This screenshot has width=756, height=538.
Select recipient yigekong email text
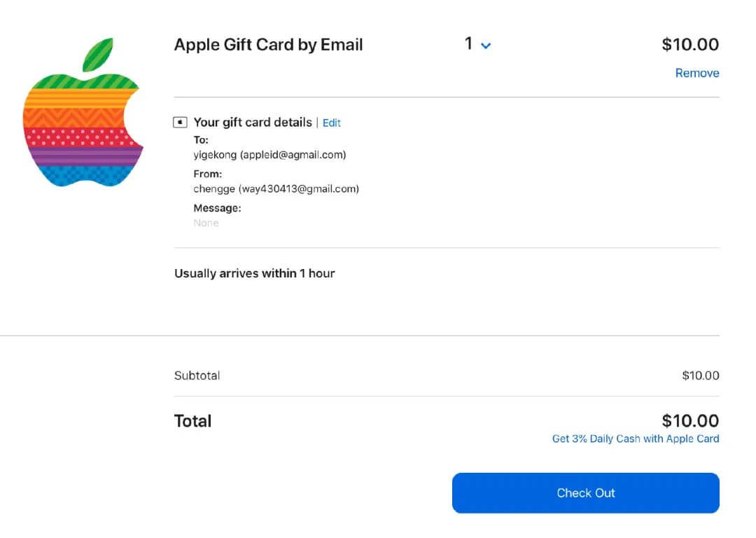tap(269, 155)
